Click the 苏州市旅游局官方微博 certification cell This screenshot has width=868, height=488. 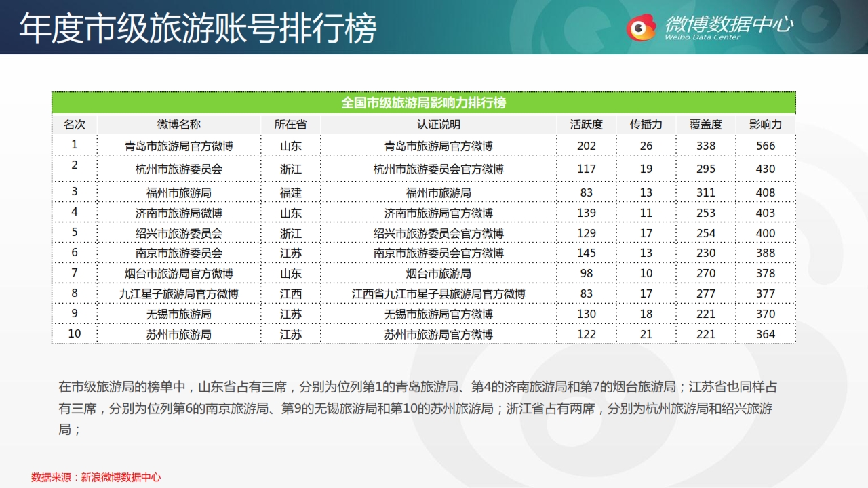pos(439,334)
